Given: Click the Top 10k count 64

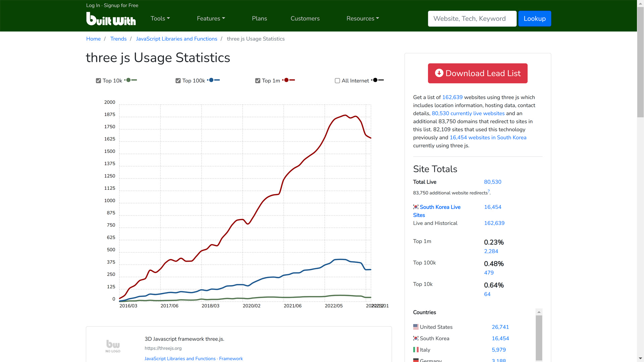Looking at the screenshot, I should [x=487, y=294].
